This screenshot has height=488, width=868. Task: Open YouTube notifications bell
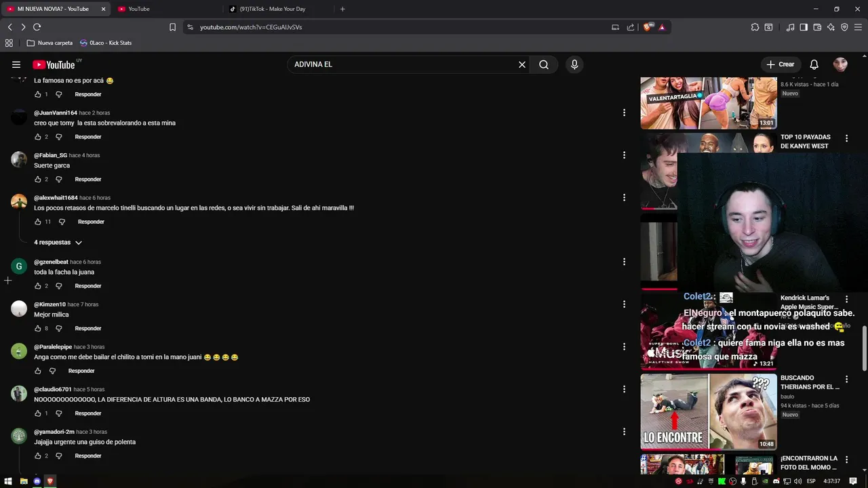814,64
